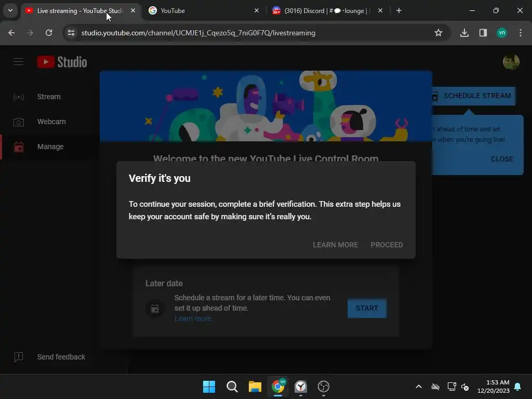The width and height of the screenshot is (532, 399).
Task: Open the Chrome three-dot menu
Action: point(521,33)
